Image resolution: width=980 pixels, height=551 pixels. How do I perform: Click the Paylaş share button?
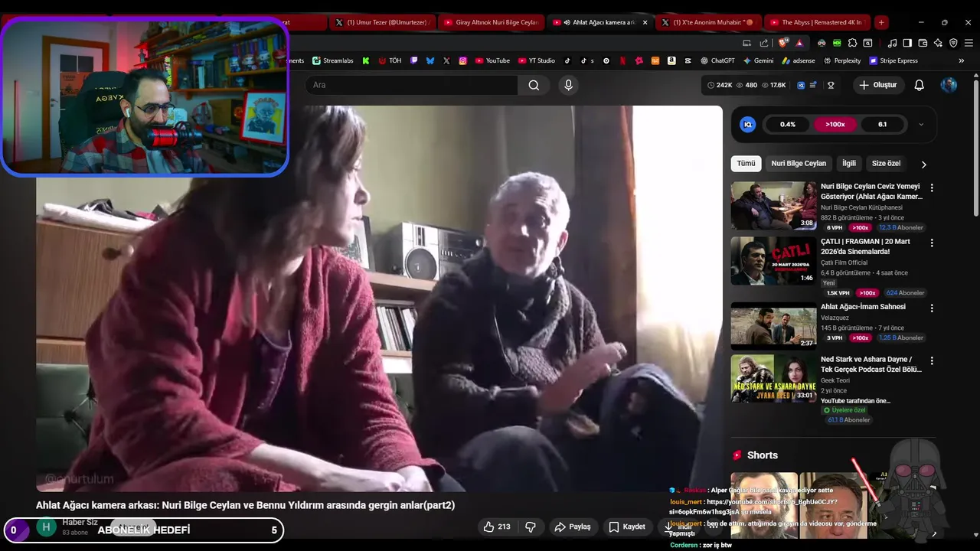(x=573, y=527)
